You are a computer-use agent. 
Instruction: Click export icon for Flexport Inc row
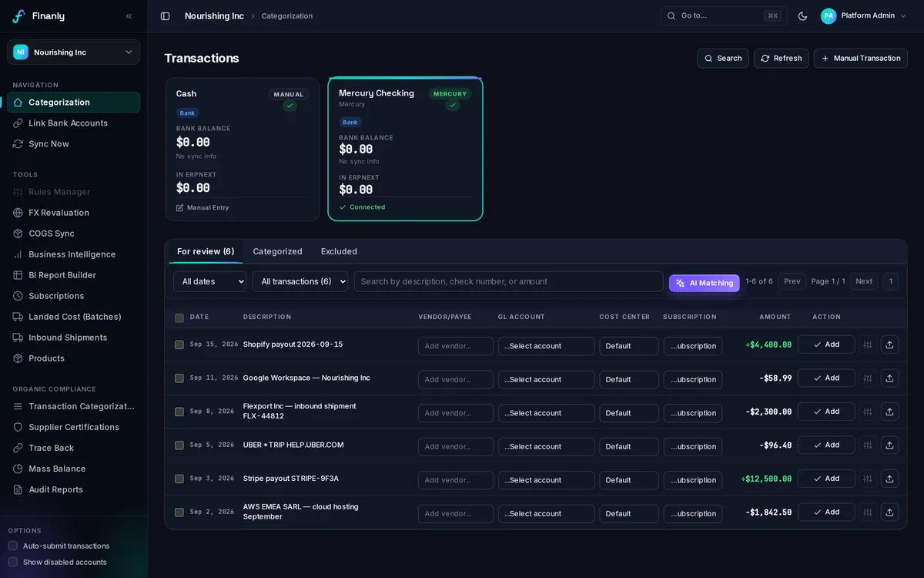(x=889, y=412)
